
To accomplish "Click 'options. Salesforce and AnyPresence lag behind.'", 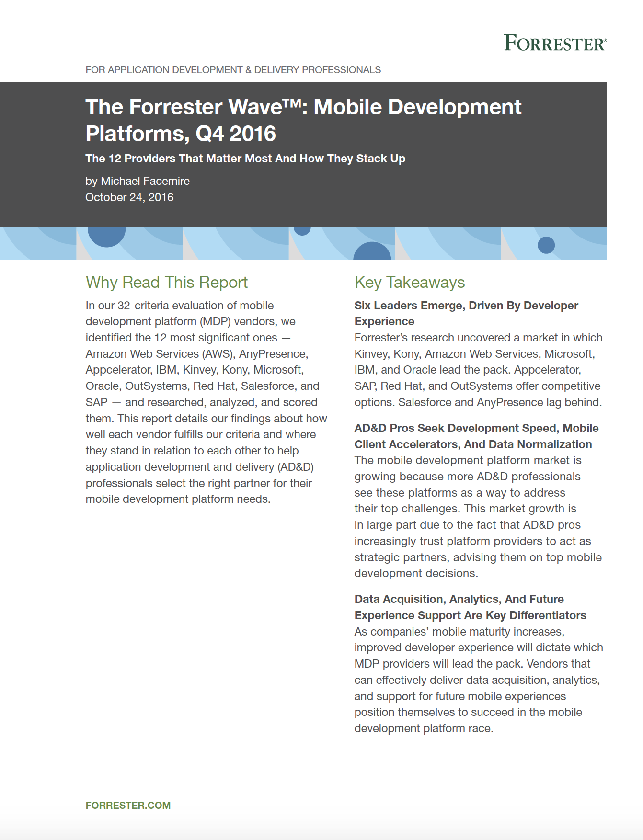I will [478, 402].
